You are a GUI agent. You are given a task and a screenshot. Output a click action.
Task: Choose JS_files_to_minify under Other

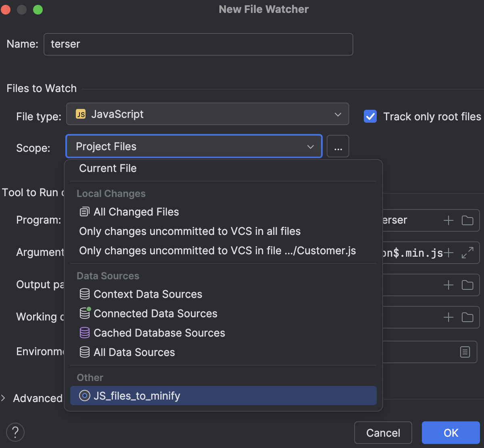pyautogui.click(x=136, y=396)
